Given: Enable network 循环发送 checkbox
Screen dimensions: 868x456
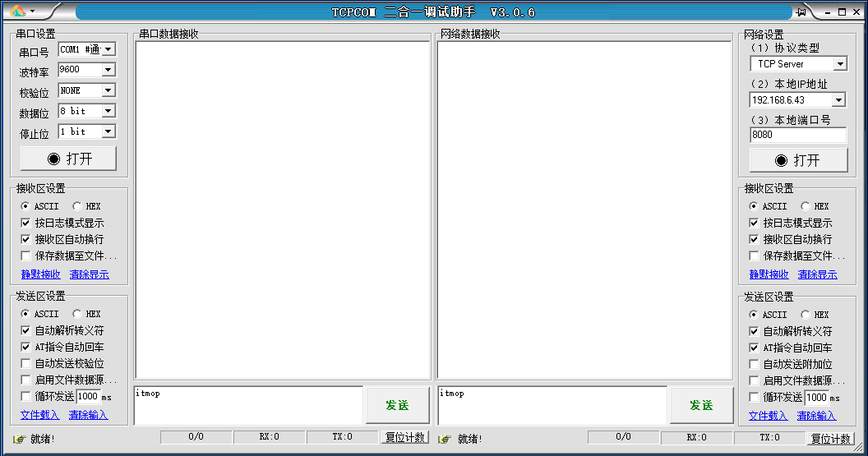Looking at the screenshot, I should coord(754,398).
